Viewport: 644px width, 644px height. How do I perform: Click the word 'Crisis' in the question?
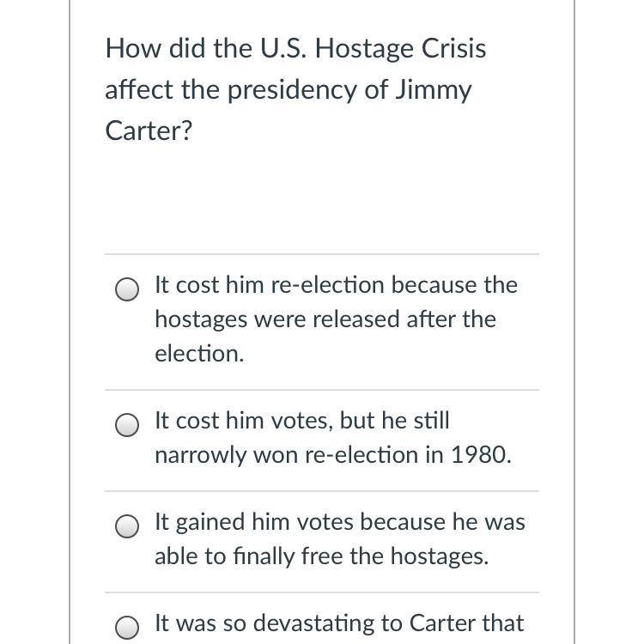point(453,48)
